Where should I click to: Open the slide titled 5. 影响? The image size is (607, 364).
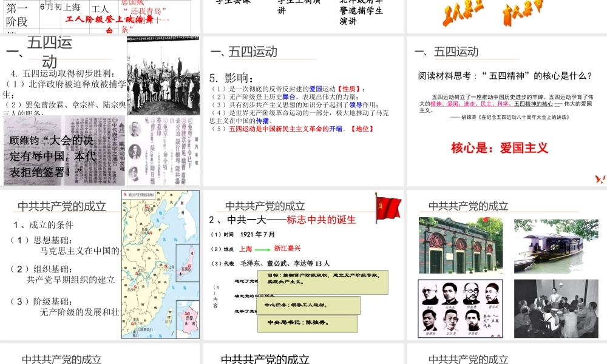pos(303,111)
